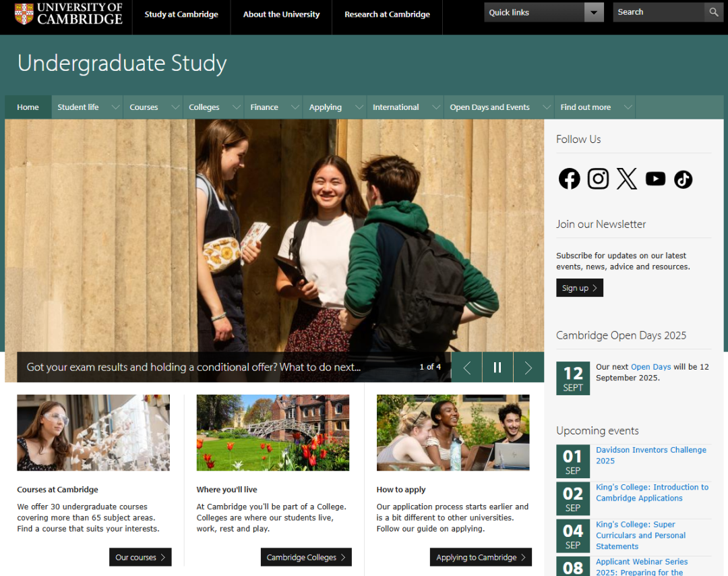
Task: Click the How to apply heading
Action: tap(401, 490)
